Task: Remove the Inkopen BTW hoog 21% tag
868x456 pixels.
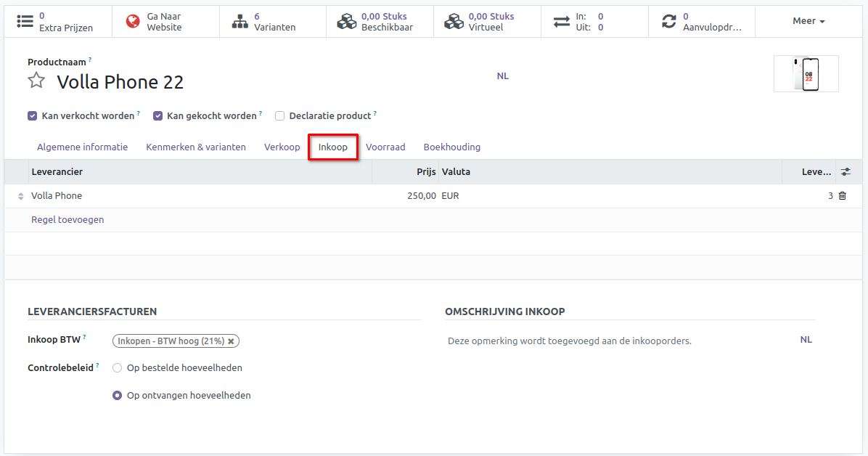Action: (231, 341)
